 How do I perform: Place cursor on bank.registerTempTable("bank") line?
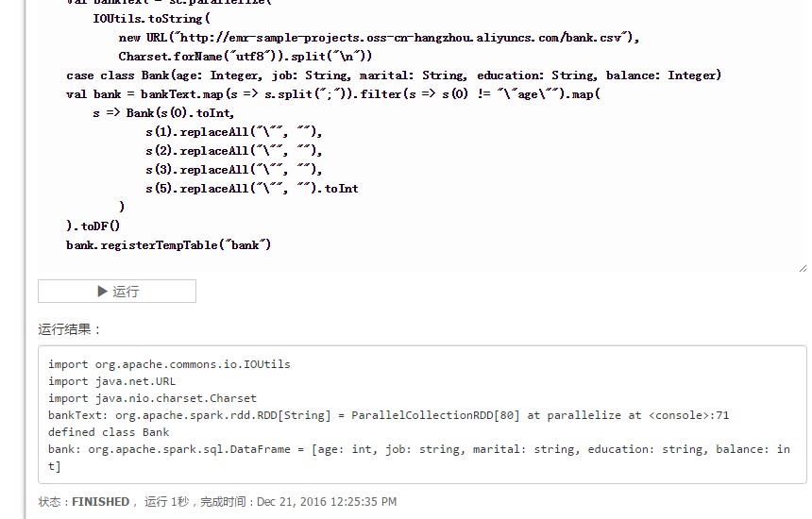pos(168,244)
